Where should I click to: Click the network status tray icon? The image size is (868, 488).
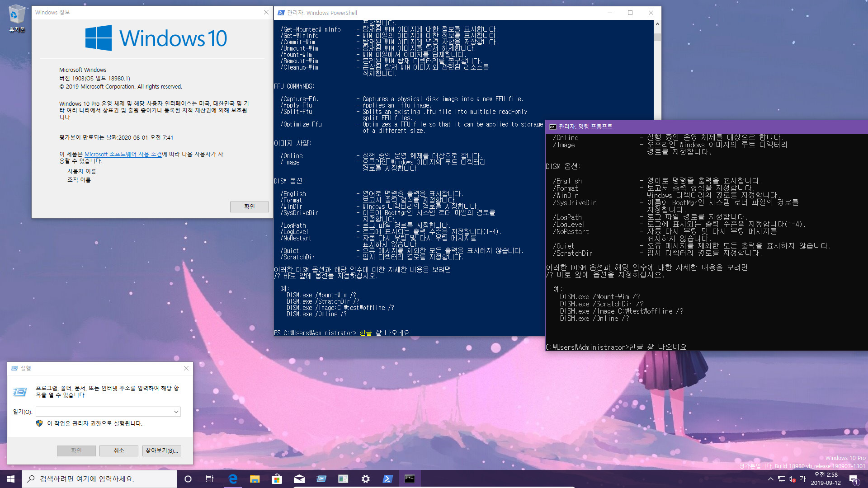coord(782,479)
